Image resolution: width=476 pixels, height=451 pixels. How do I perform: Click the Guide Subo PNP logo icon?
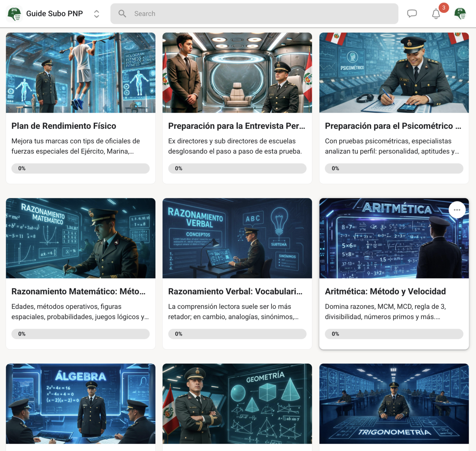point(14,14)
